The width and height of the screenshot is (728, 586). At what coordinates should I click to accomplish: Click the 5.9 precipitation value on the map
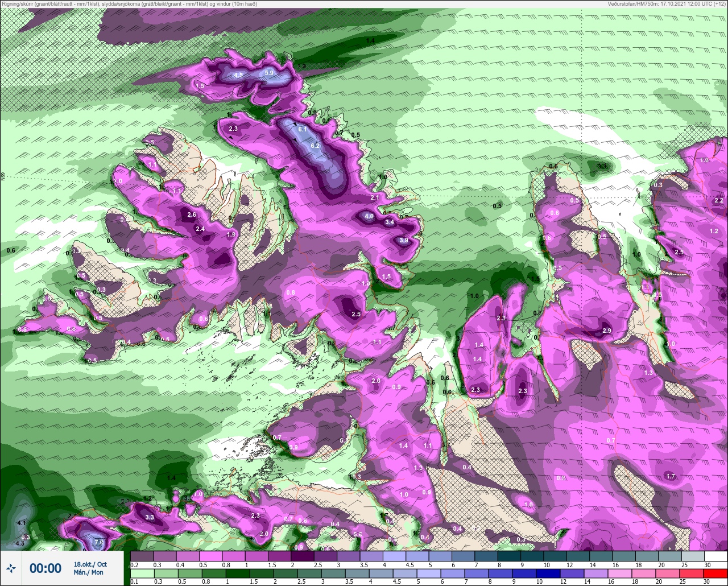(x=270, y=73)
